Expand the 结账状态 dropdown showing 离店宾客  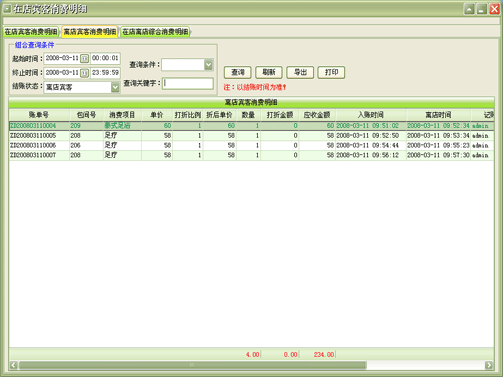pyautogui.click(x=115, y=87)
